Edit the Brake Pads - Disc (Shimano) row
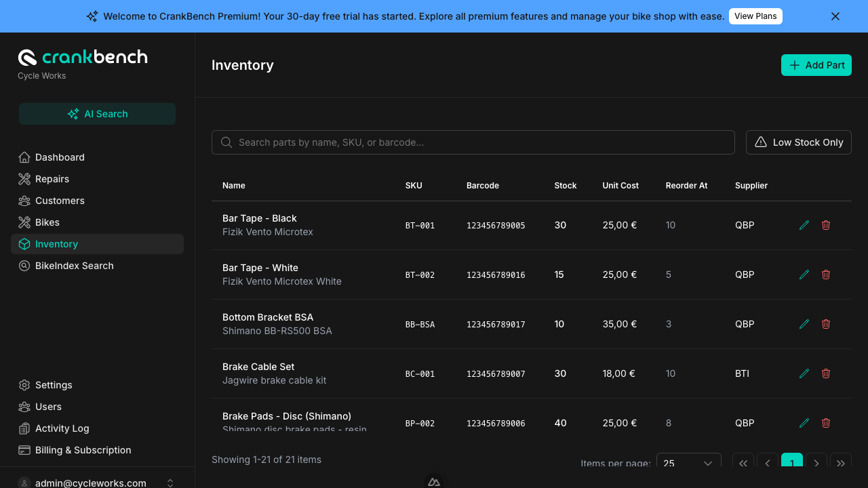The width and height of the screenshot is (868, 488). pos(804,423)
